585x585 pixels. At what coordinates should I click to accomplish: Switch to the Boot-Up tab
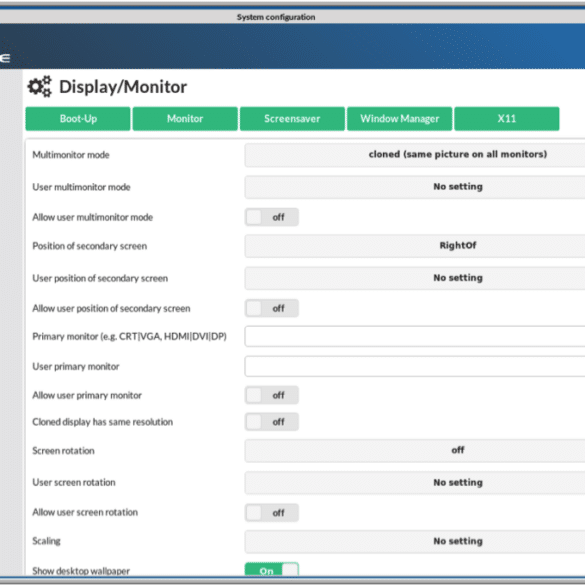[x=78, y=119]
